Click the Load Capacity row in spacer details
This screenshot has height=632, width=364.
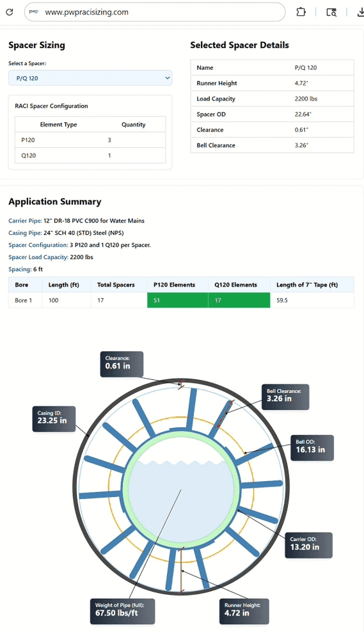click(272, 99)
